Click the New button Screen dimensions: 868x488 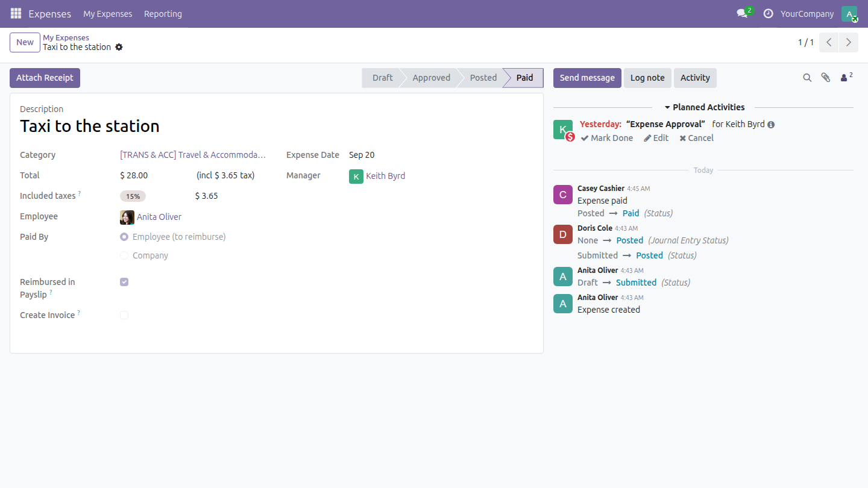(x=25, y=42)
